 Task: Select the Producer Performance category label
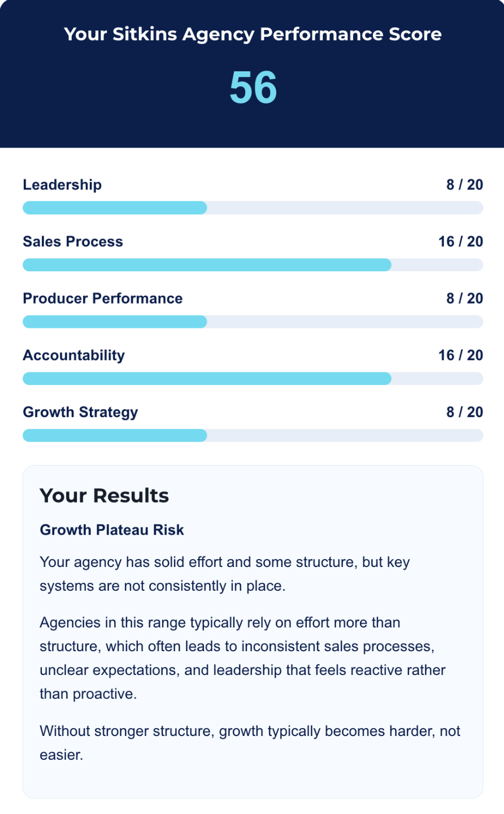[103, 298]
